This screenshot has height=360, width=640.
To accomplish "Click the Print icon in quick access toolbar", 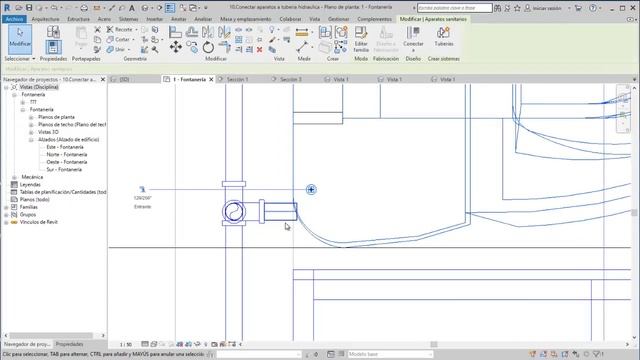I will coord(84,8).
